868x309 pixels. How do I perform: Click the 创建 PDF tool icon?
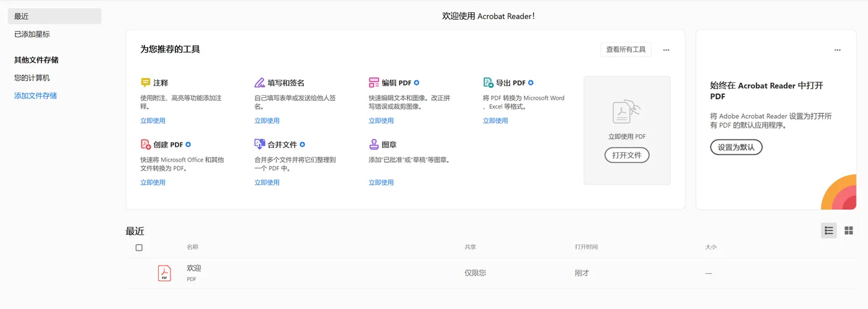(146, 144)
